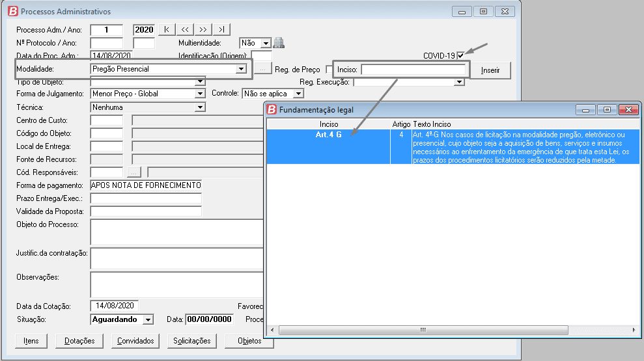The height and width of the screenshot is (361, 644).
Task: Open the Dotações button
Action: tap(79, 341)
